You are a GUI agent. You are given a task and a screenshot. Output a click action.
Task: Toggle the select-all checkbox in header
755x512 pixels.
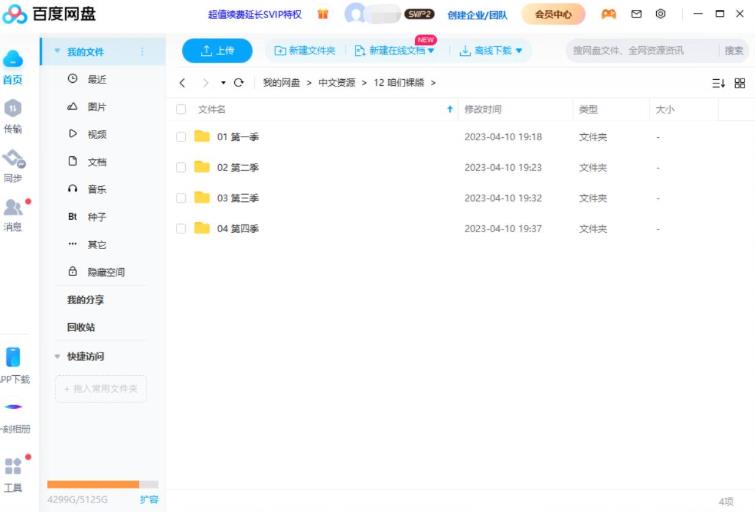click(x=181, y=109)
